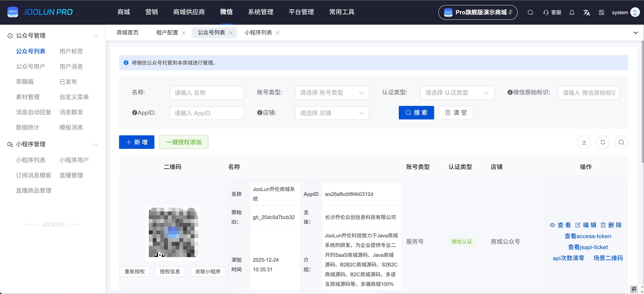Open the 营销 top menu
Image resolution: width=644 pixels, height=294 pixels.
point(152,12)
